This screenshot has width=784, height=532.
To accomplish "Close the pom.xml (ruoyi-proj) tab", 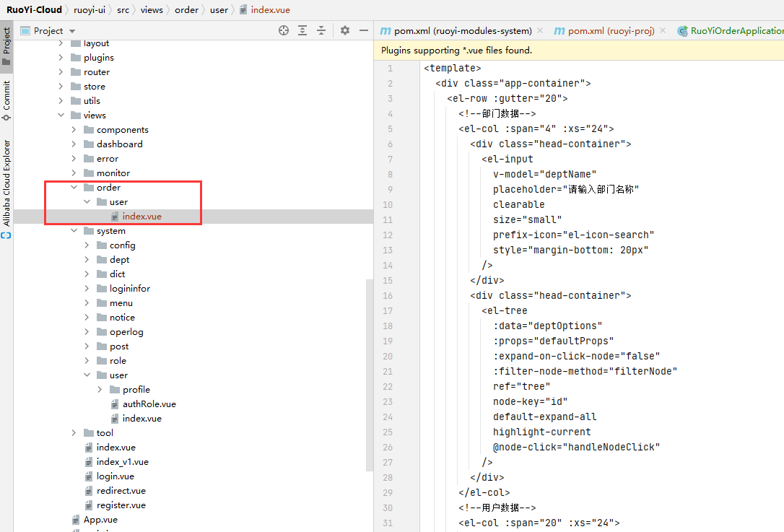I will 663,30.
